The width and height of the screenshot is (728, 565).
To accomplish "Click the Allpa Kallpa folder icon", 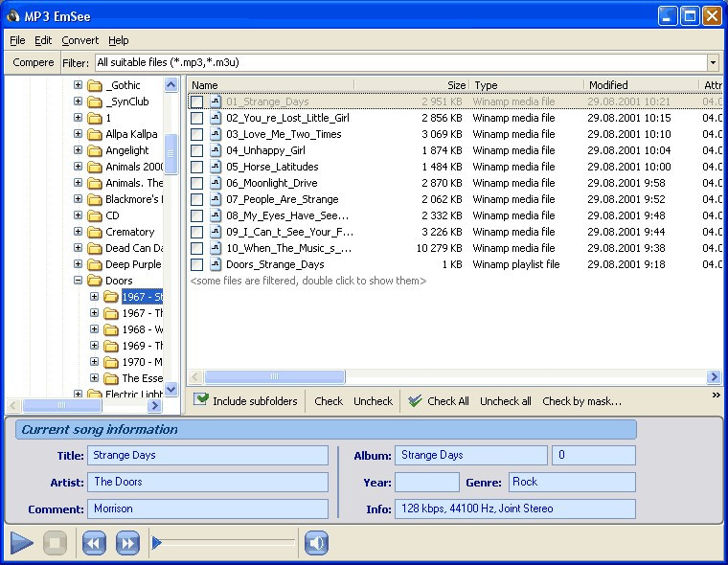I will tap(95, 134).
